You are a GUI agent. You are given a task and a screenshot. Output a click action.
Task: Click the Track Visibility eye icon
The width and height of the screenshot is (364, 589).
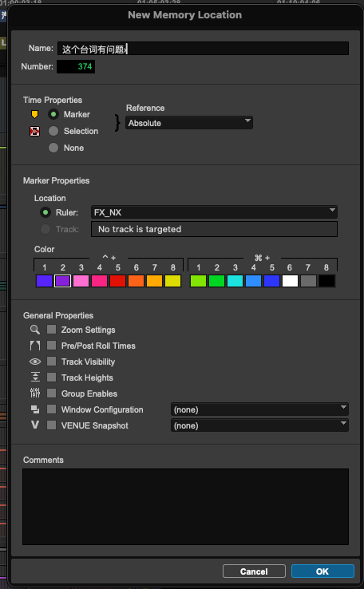click(35, 362)
